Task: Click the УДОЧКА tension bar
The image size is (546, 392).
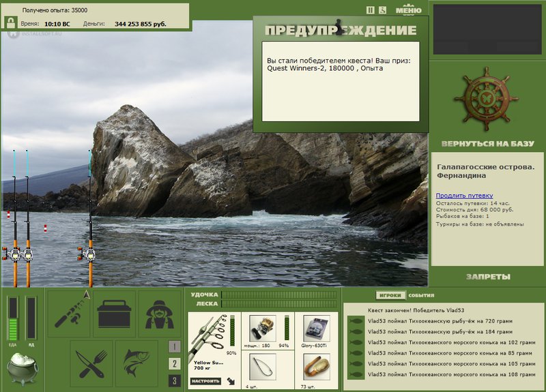Action: [279, 295]
